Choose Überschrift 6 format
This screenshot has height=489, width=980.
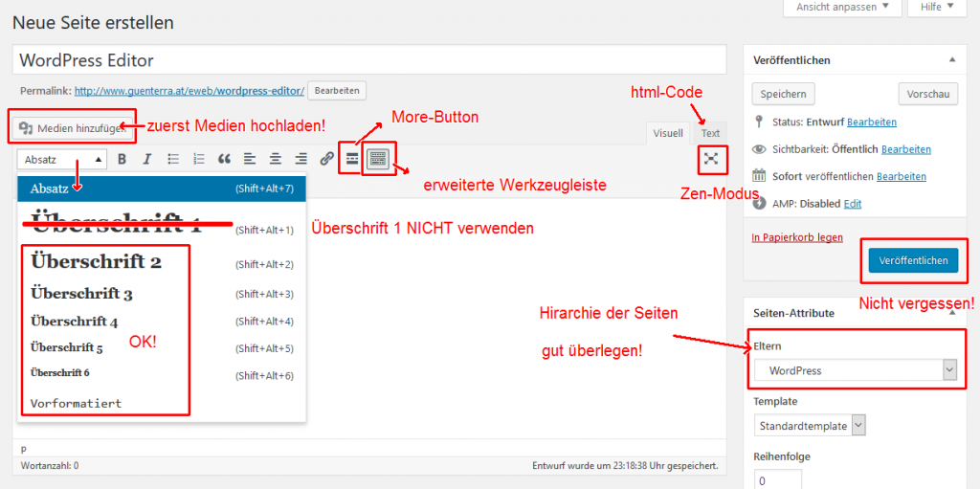coord(161,374)
